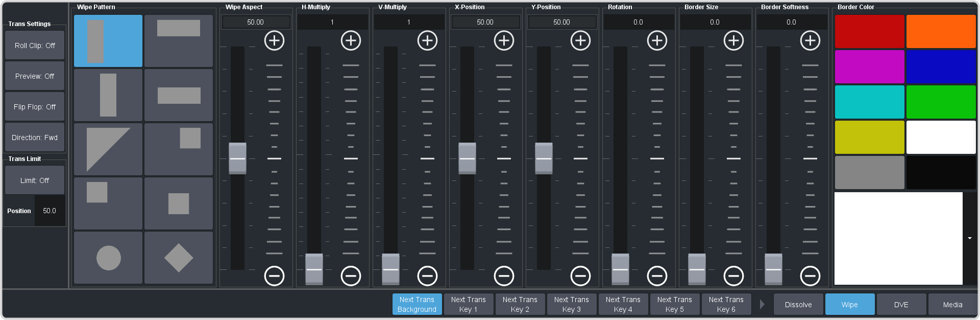This screenshot has width=980, height=320.
Task: Choose the centered square wipe pattern
Action: 179,203
